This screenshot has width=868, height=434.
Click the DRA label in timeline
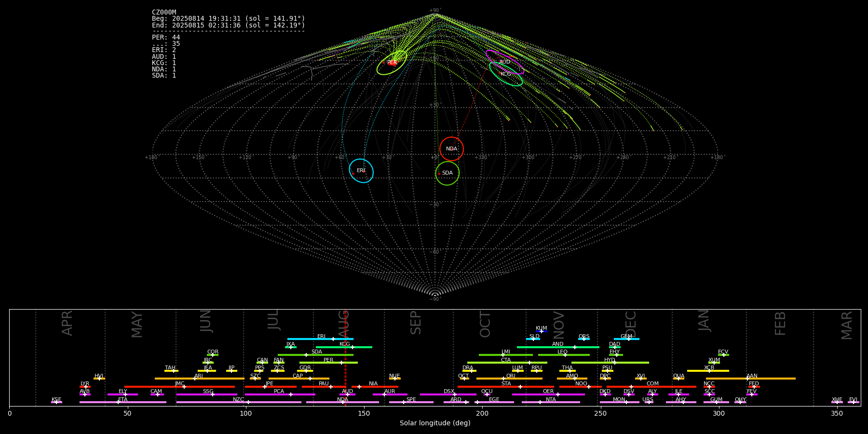tap(468, 368)
